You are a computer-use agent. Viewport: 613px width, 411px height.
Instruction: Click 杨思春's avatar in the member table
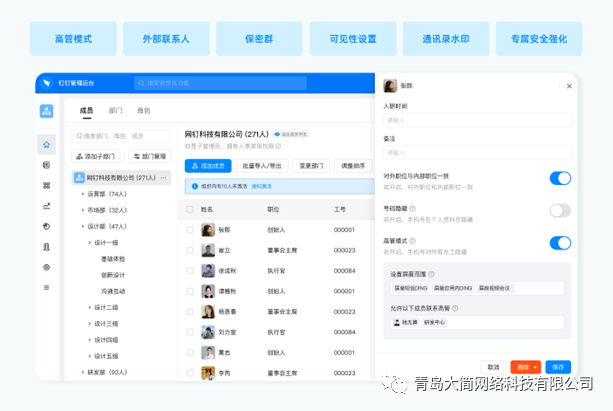(x=208, y=312)
